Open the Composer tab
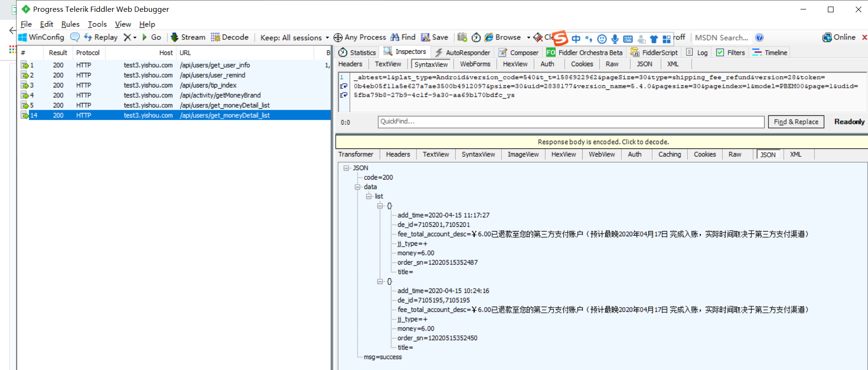This screenshot has height=370, width=868. click(x=519, y=52)
